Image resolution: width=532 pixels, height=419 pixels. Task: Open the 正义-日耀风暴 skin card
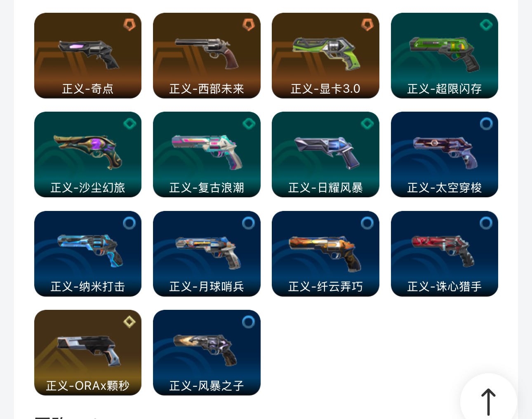tap(325, 154)
